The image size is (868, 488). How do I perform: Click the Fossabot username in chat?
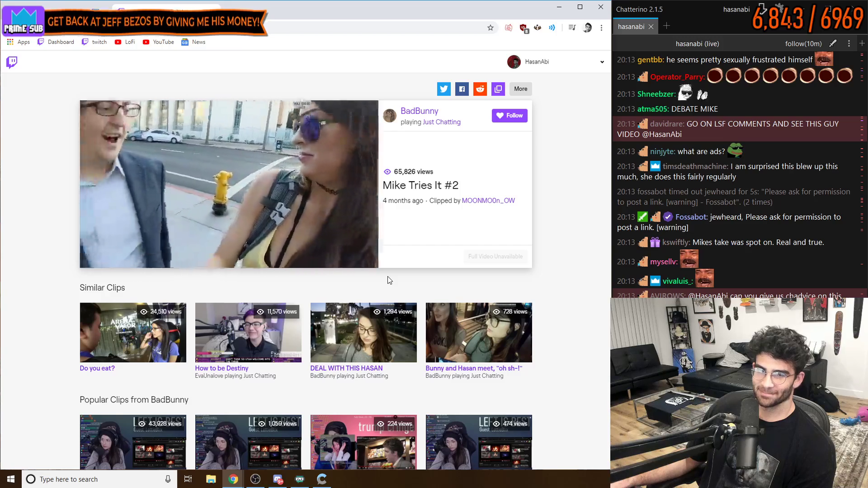point(691,217)
